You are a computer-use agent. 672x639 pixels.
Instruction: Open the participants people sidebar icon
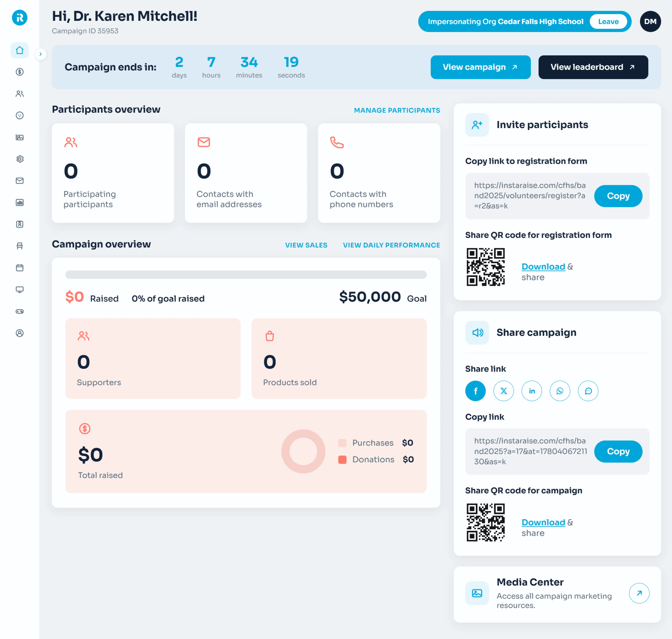pos(19,94)
